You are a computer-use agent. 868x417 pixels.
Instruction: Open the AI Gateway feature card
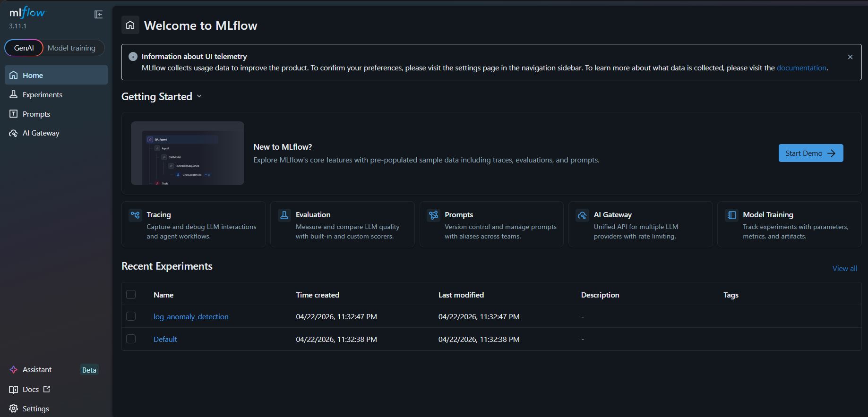coord(641,224)
